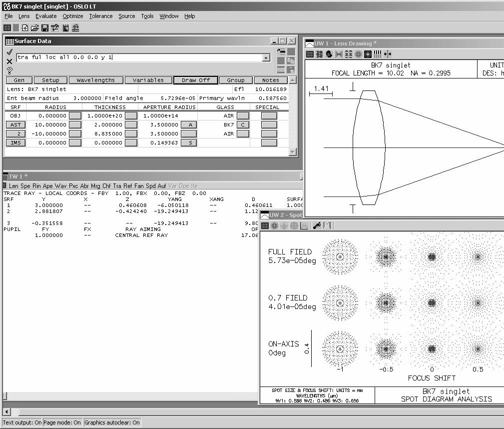Click the spot diagram dotted circle icon in UW 1
This screenshot has height=429, width=504.
(358, 54)
